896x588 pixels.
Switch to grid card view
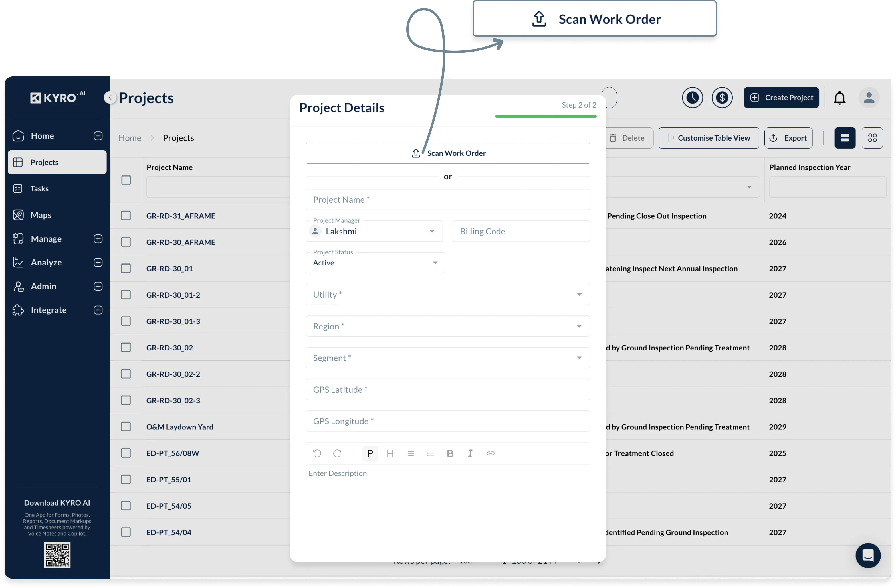point(872,138)
